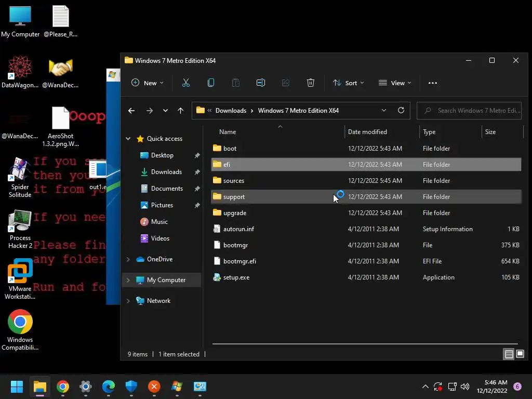Show hidden system tray icons
Screen dimensions: 532x399
point(425,387)
